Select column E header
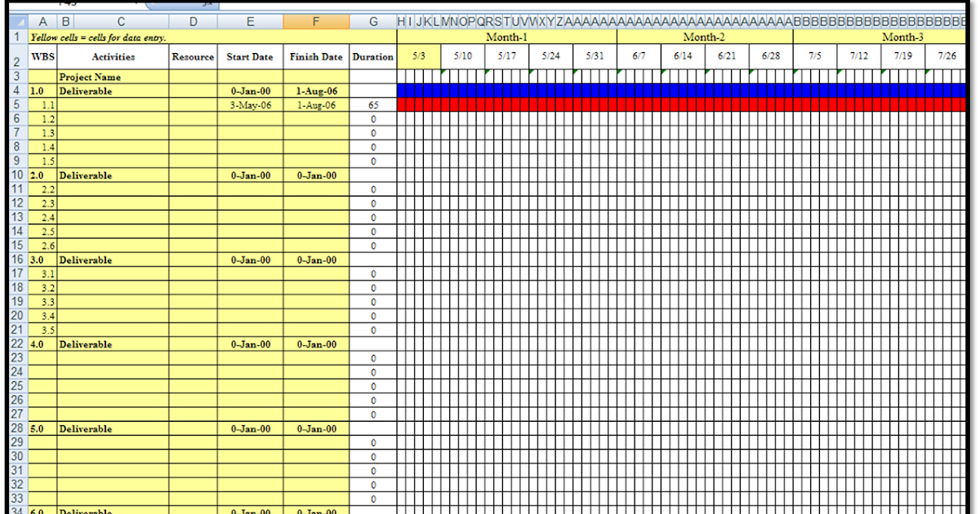980x514 pixels. pos(250,22)
